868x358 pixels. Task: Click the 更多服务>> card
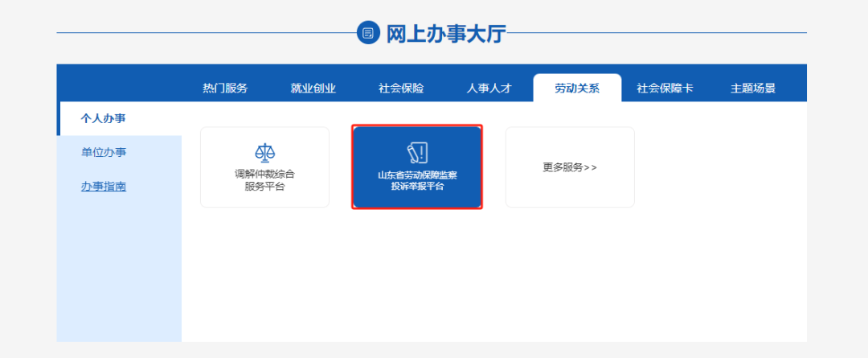[570, 167]
